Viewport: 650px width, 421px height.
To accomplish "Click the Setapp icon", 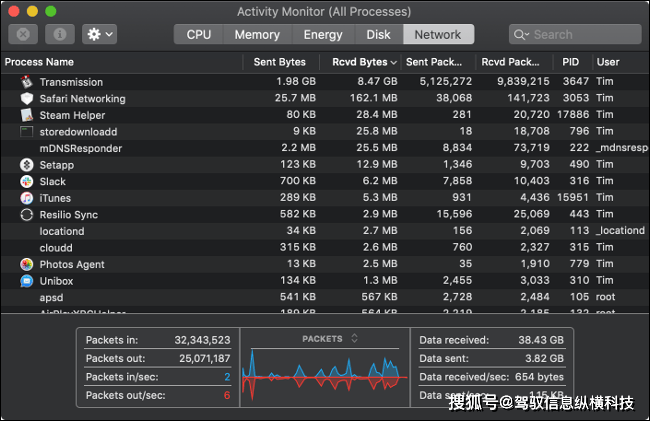I will pos(27,165).
